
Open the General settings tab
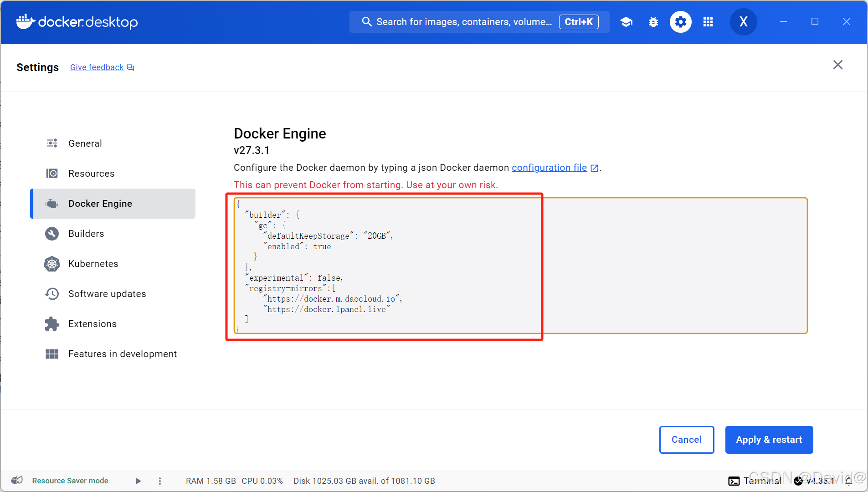113,143
